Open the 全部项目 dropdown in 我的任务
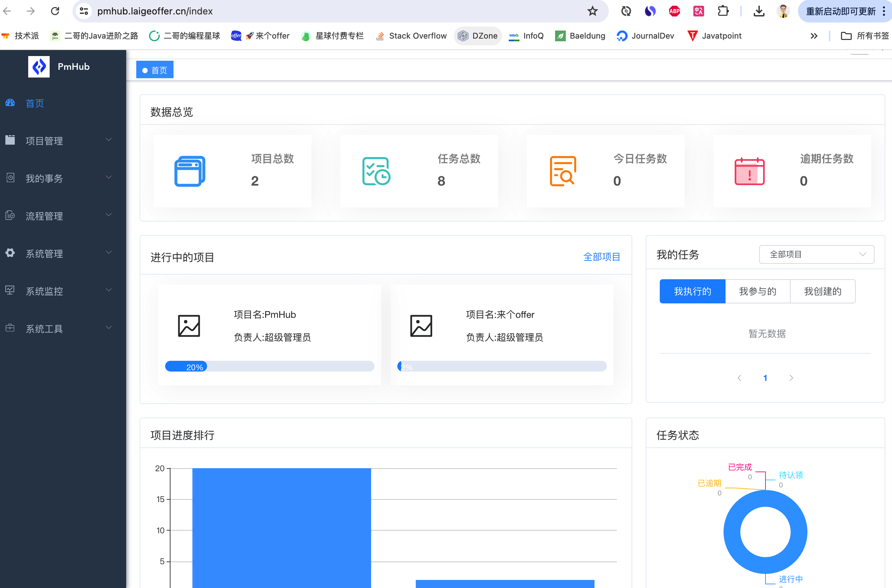This screenshot has width=892, height=588. [816, 254]
